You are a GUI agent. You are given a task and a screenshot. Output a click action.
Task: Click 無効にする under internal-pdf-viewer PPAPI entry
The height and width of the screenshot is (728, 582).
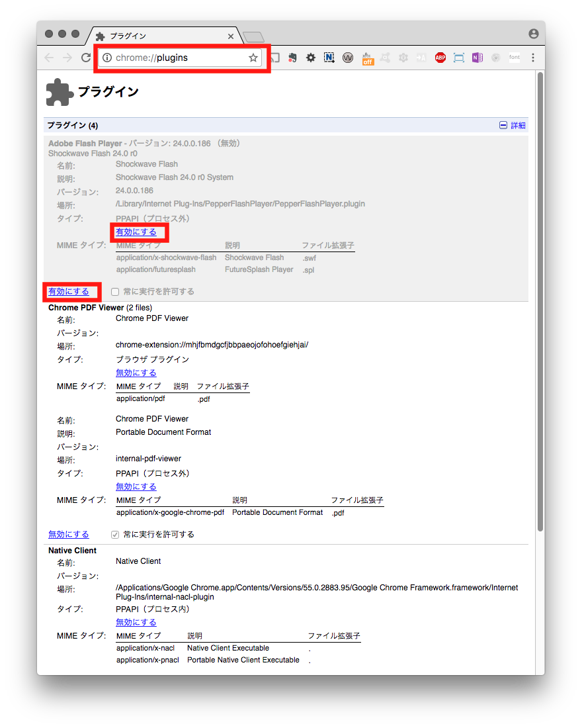pos(136,486)
